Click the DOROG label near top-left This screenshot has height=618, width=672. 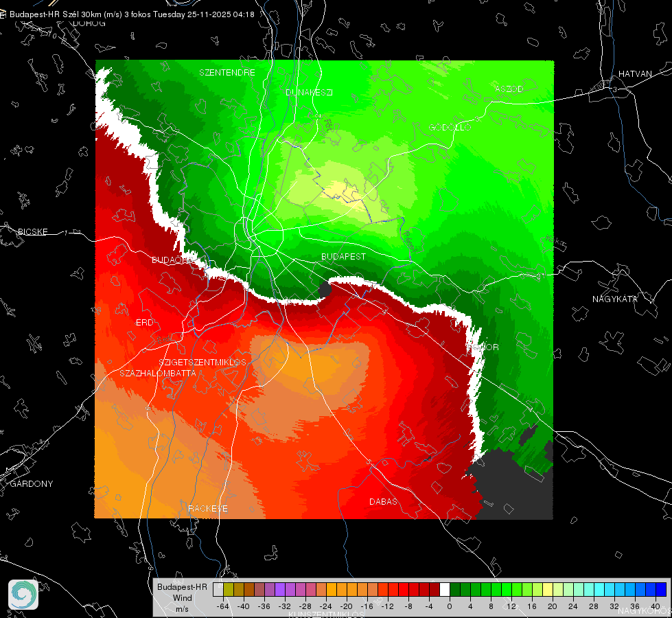click(89, 23)
